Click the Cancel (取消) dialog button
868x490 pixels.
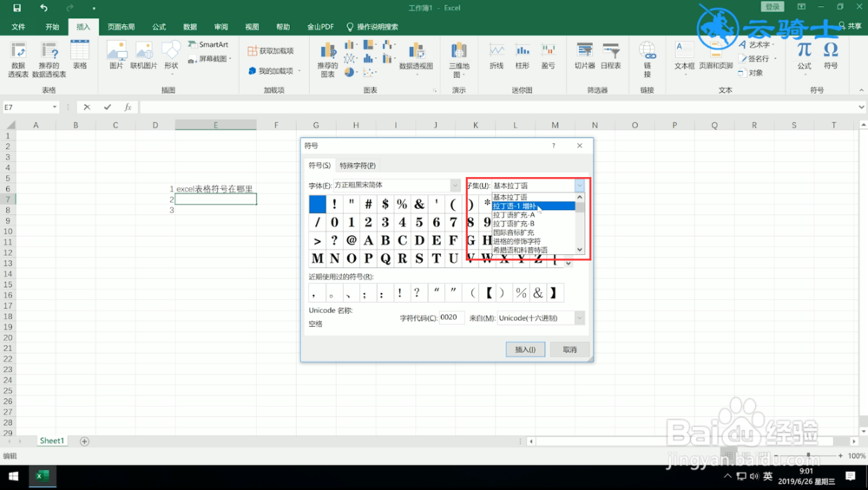click(569, 350)
